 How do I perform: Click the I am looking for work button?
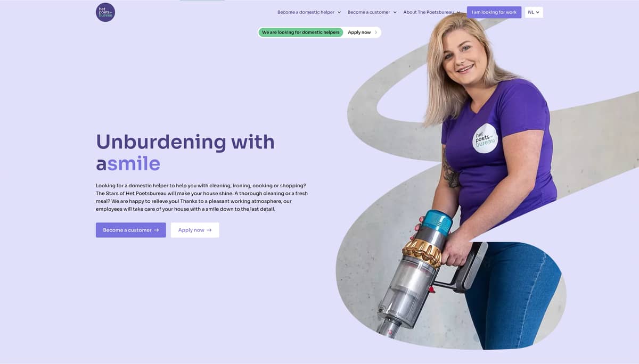(x=494, y=12)
